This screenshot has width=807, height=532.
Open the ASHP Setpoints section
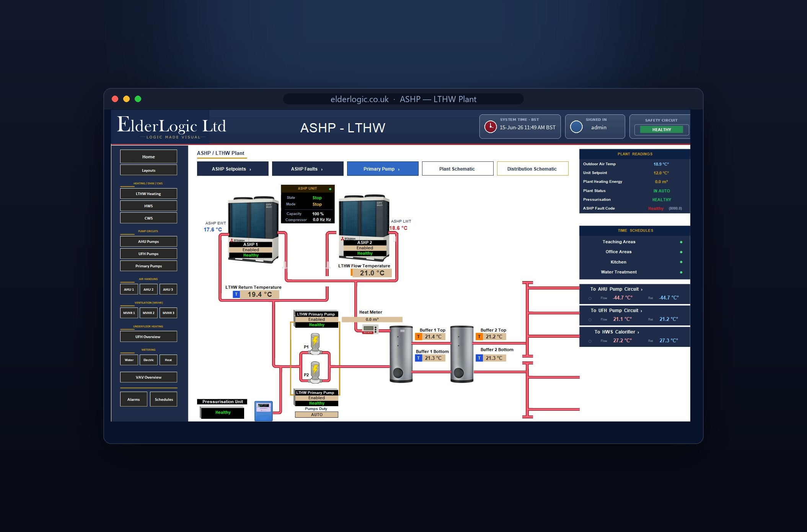click(233, 169)
